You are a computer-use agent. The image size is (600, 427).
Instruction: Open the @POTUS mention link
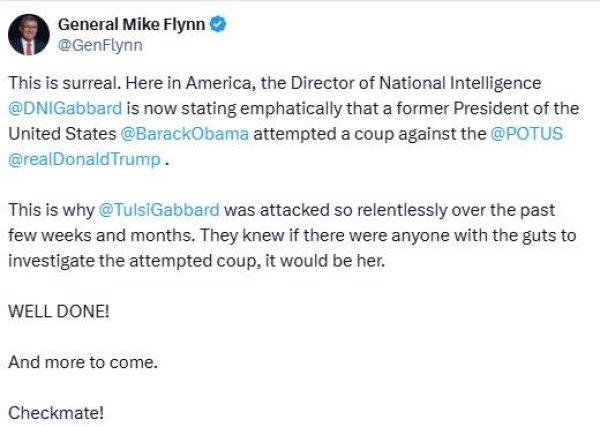526,134
